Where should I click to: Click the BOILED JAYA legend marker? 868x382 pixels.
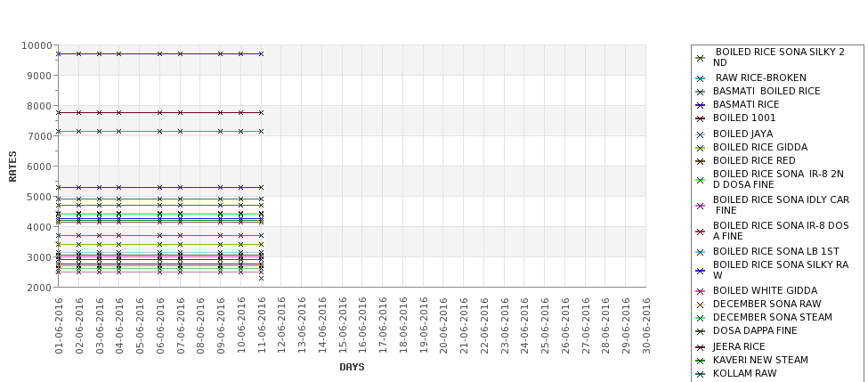pos(701,134)
